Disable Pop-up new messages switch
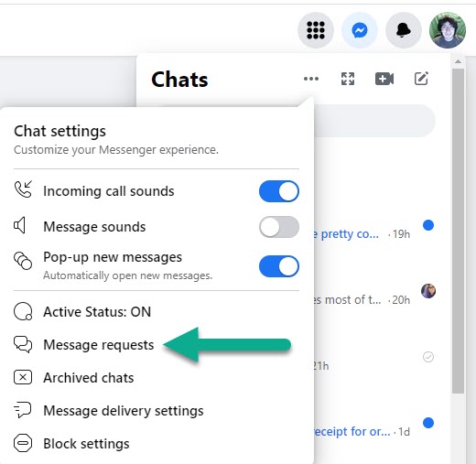Viewport: 476px width, 464px height. pos(279,266)
